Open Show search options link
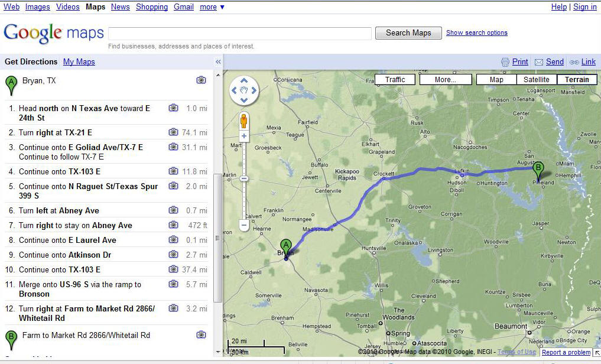The height and width of the screenshot is (364, 601). [x=477, y=33]
